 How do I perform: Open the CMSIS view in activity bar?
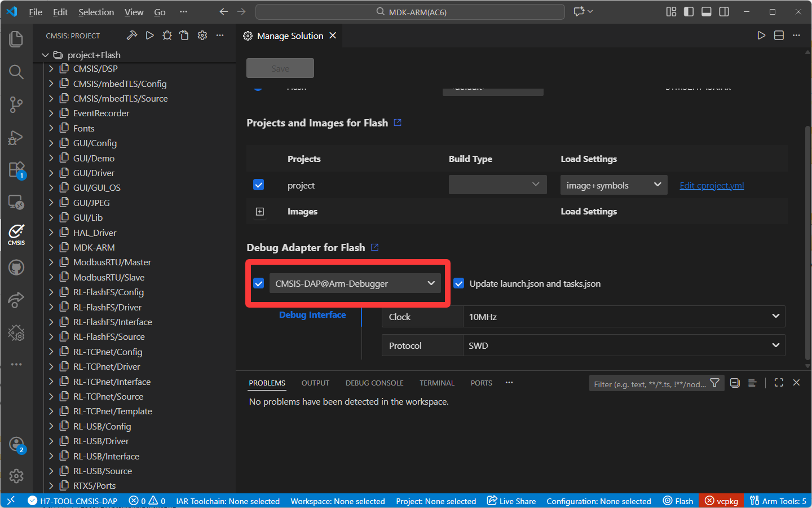click(16, 234)
